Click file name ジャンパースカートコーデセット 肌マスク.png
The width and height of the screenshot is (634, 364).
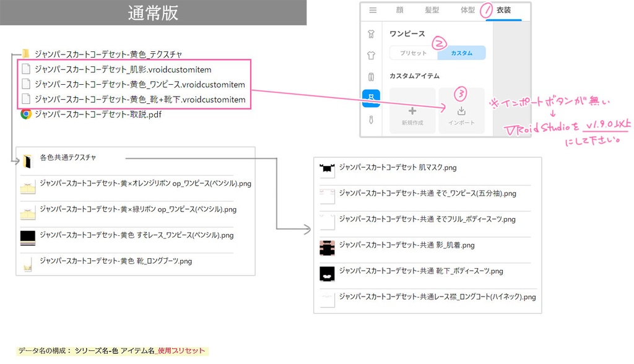coord(397,167)
